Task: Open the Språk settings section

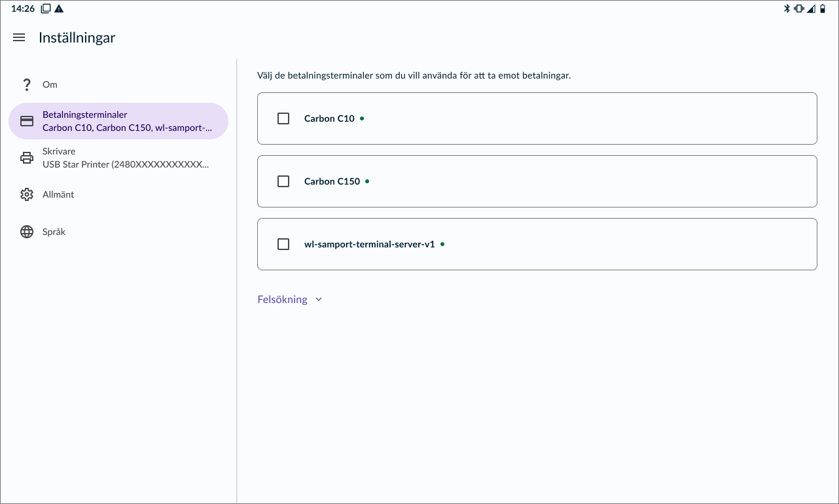Action: (118, 232)
